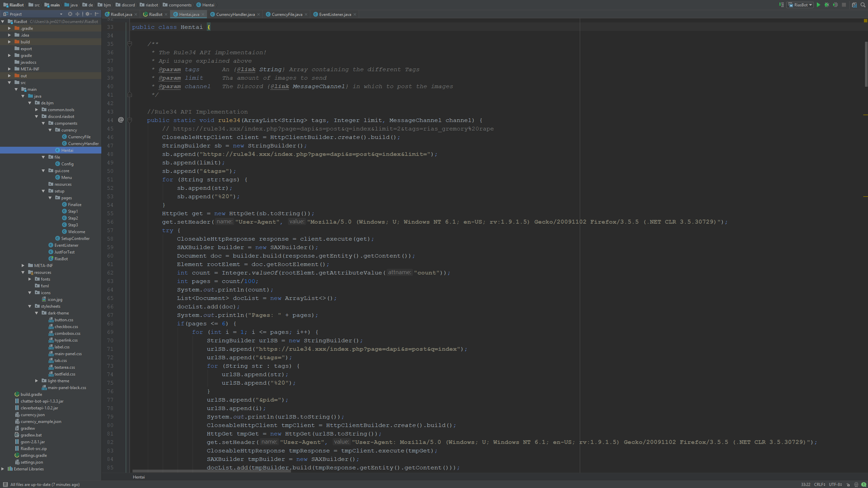Toggle tool window buttons in corner
Viewport: 868px width, 488px height.
5,485
